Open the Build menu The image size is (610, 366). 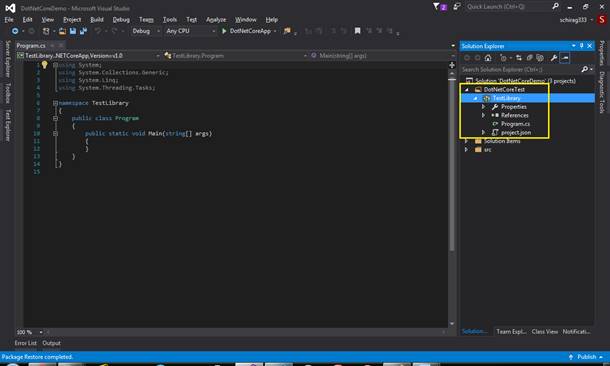(97, 19)
